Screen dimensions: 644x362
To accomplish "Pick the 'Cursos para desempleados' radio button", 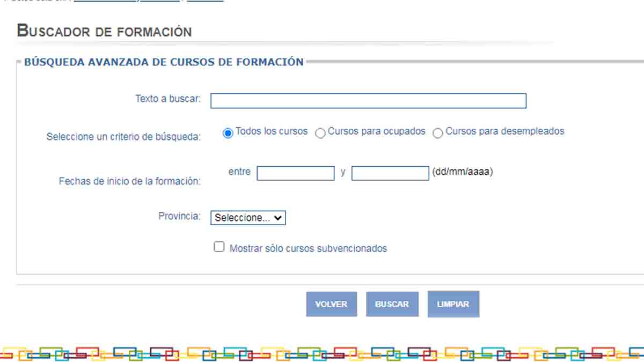I will coord(438,133).
